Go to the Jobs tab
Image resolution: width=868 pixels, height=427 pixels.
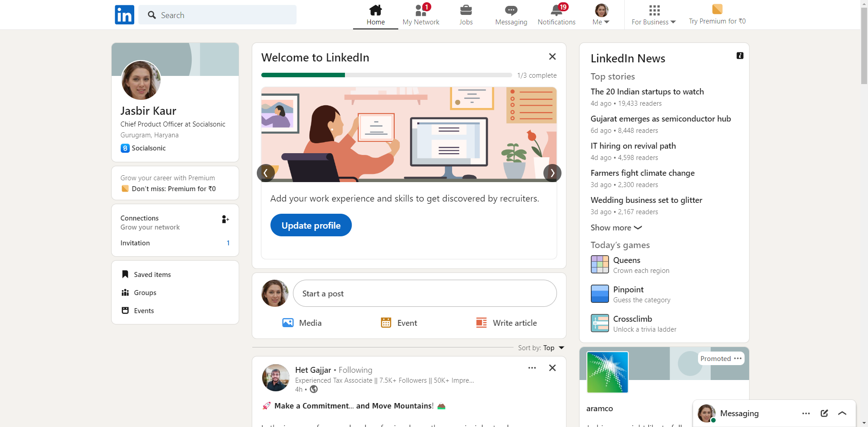click(466, 15)
